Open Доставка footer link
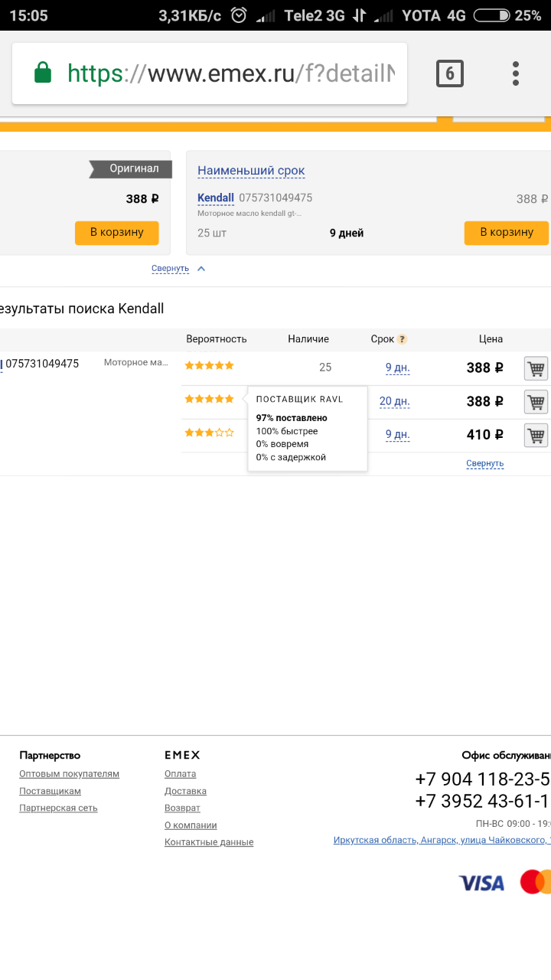This screenshot has width=551, height=980. point(185,791)
